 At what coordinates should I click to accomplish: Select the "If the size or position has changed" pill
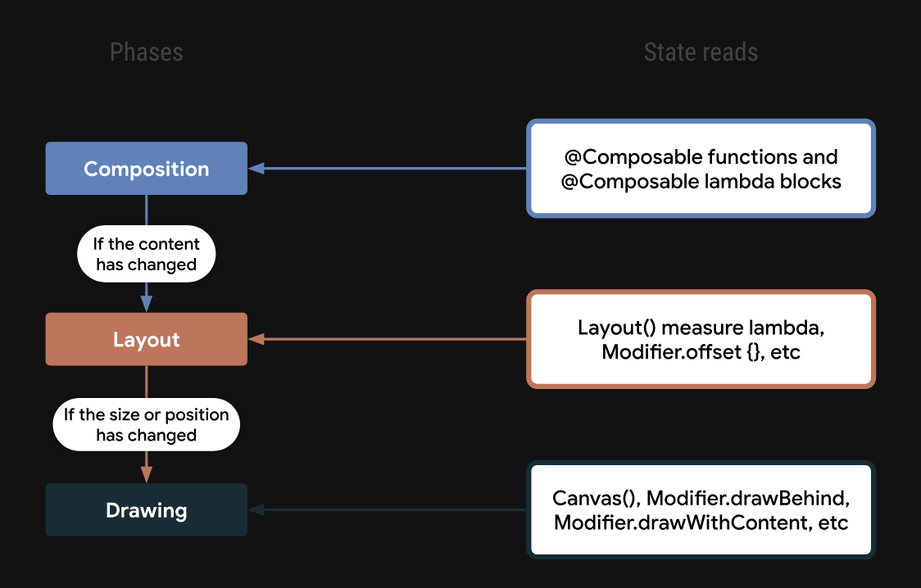pos(146,424)
